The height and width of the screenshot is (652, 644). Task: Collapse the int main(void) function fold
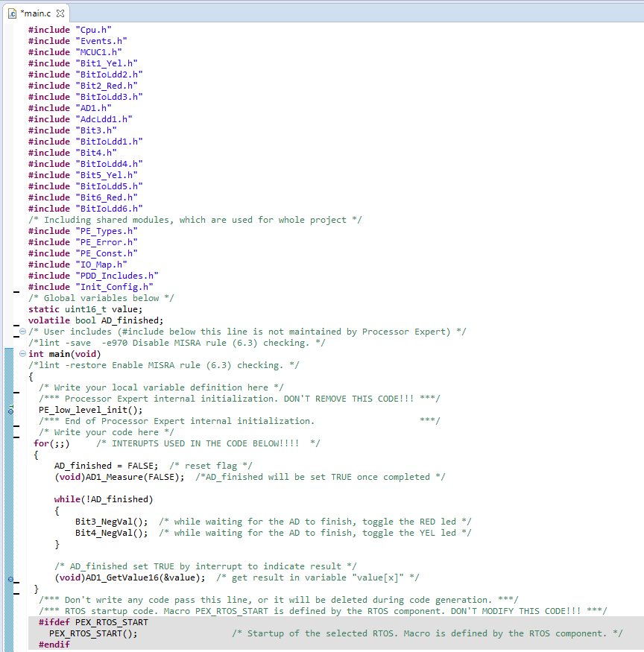coord(23,354)
